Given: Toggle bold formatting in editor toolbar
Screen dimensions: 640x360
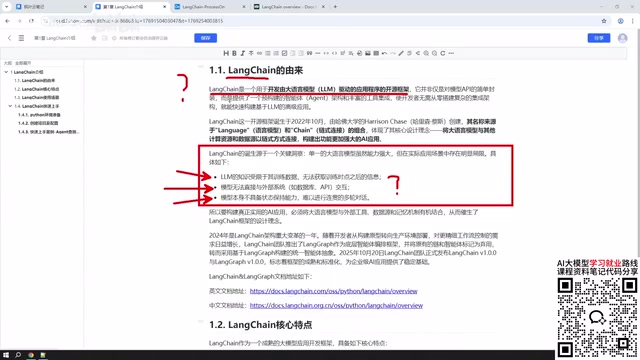Looking at the screenshot, I should (234, 53).
